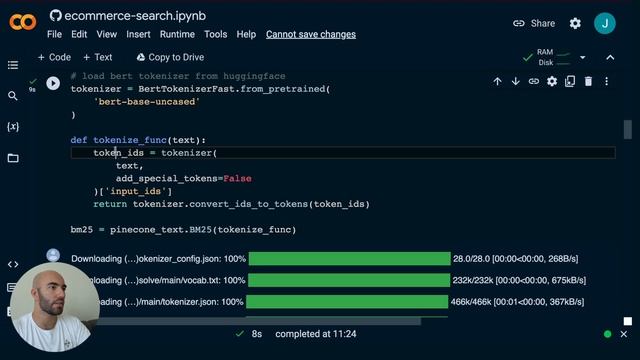640x360 pixels.
Task: Click the Share button
Action: tap(534, 23)
